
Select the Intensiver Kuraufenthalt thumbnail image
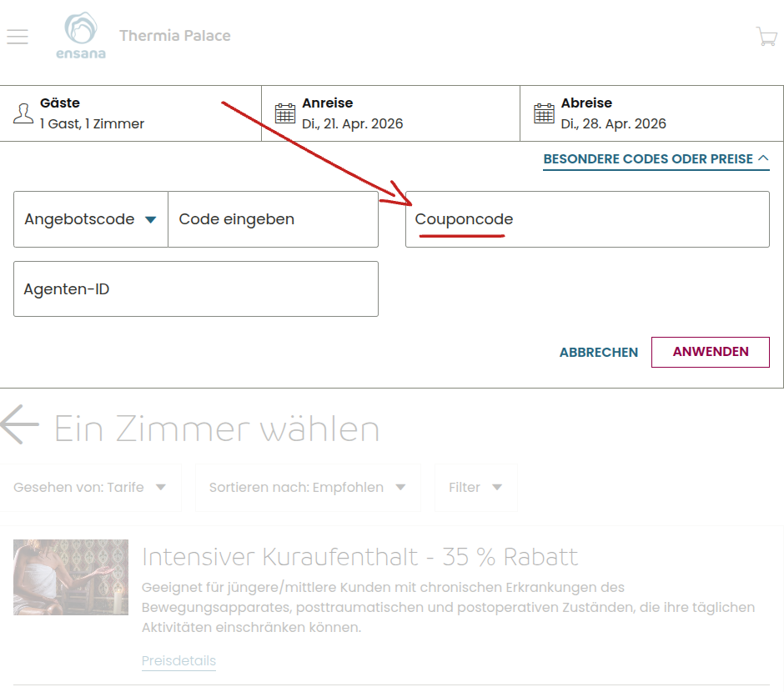coord(71,577)
